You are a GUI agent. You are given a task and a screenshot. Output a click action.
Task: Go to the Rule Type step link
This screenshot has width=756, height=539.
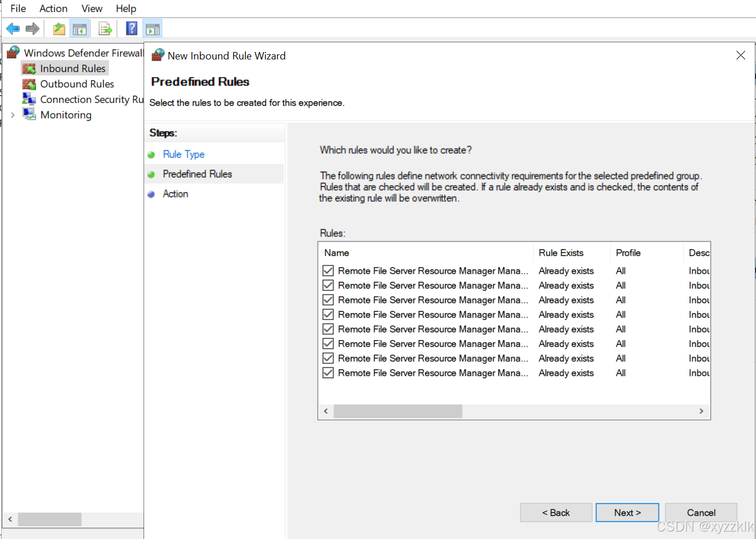[184, 154]
